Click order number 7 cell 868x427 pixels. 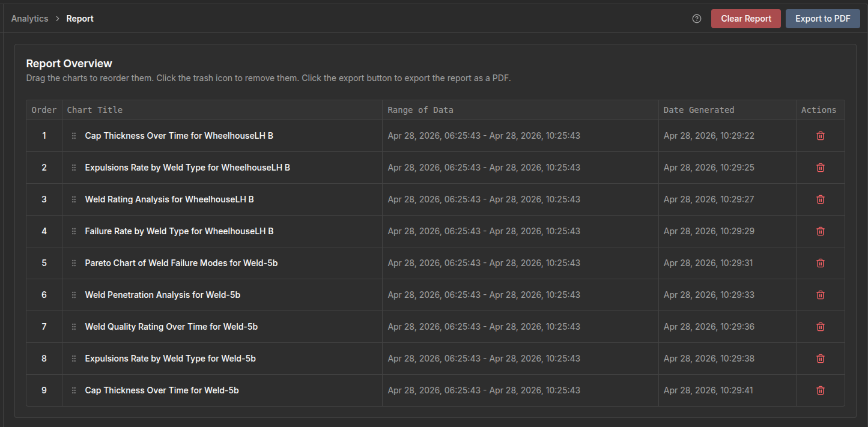[44, 327]
